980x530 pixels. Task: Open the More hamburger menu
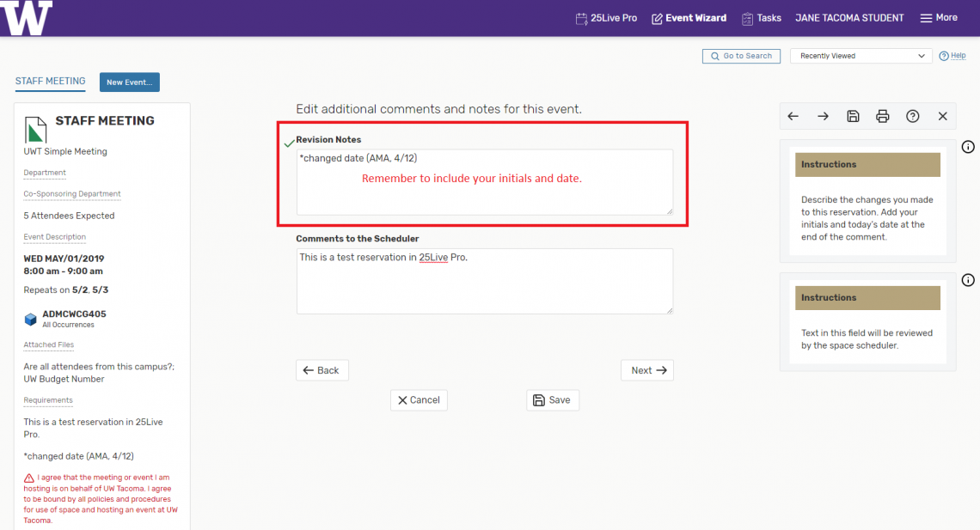(x=938, y=18)
